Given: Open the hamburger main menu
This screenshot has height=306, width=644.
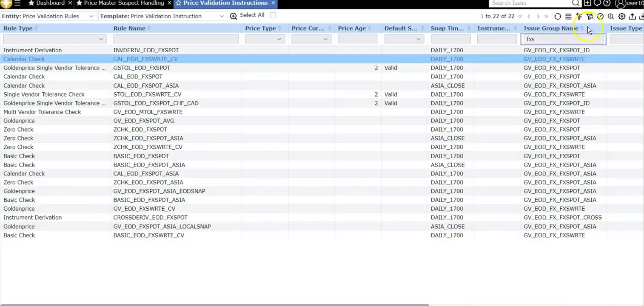Looking at the screenshot, I should [17, 3].
